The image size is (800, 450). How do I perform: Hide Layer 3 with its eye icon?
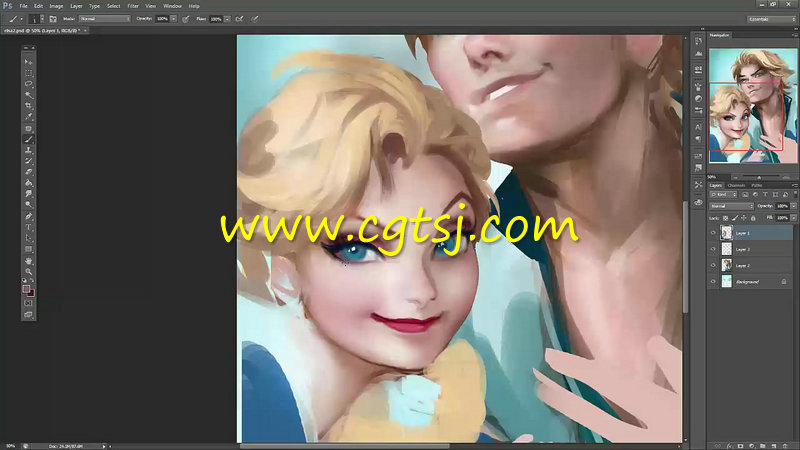[713, 249]
